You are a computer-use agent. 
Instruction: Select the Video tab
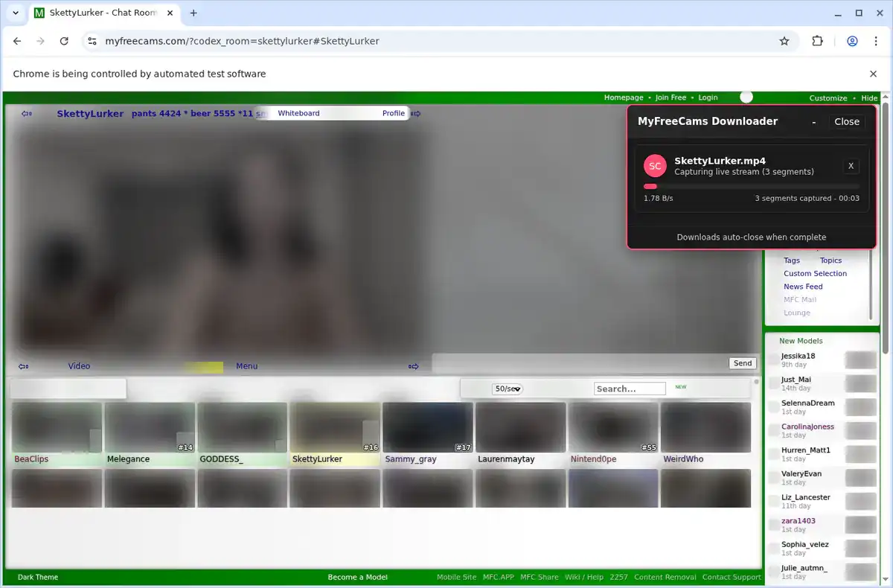click(x=79, y=366)
